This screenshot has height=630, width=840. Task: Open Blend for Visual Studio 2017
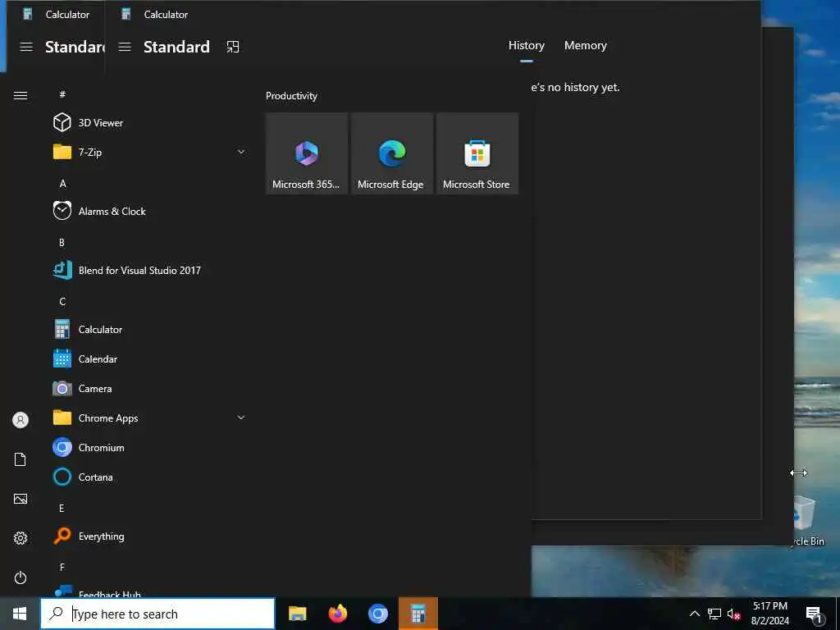click(x=149, y=270)
